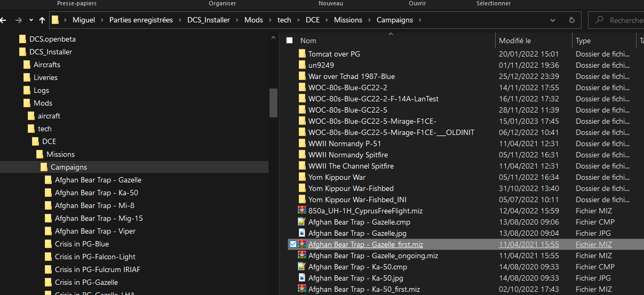Screen dimensions: 644x295
Task: Click archive icon of Ka-50_first.miz
Action: [302, 289]
